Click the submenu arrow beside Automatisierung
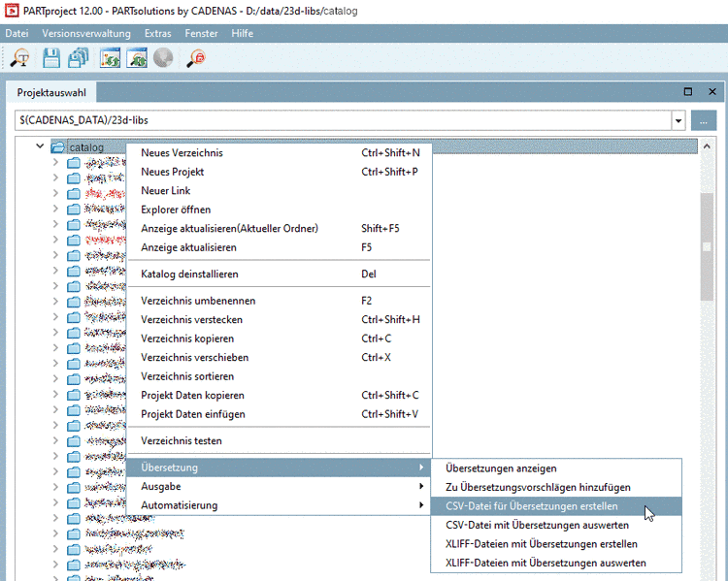 [421, 505]
